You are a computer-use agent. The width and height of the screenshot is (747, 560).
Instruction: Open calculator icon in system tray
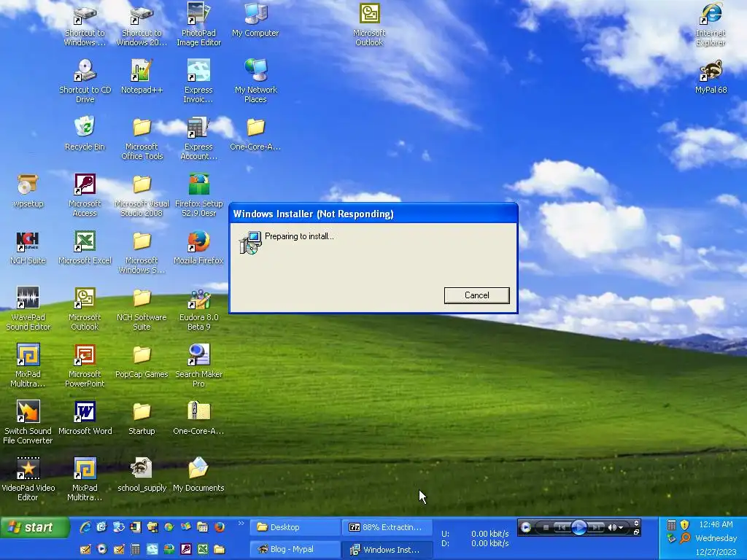tap(672, 525)
